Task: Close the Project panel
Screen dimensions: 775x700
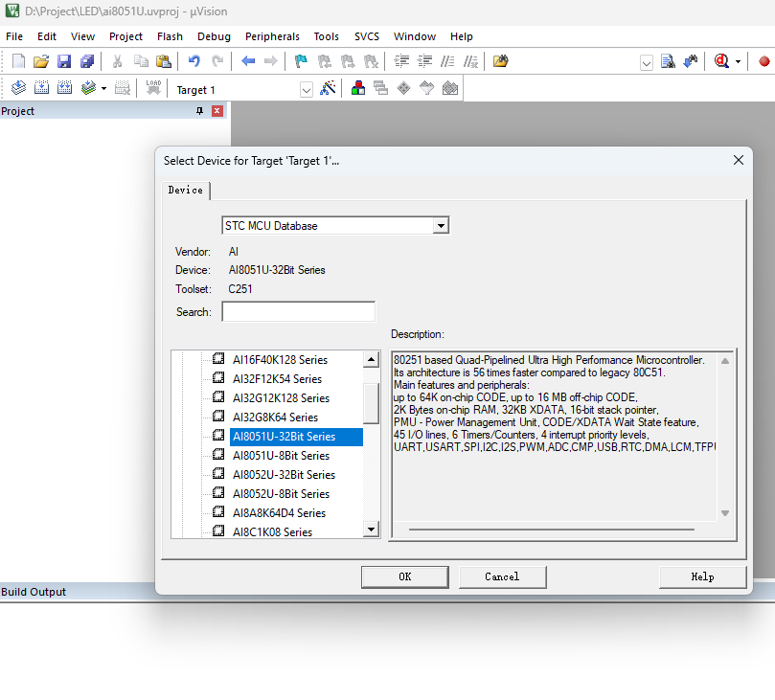Action: 217,111
